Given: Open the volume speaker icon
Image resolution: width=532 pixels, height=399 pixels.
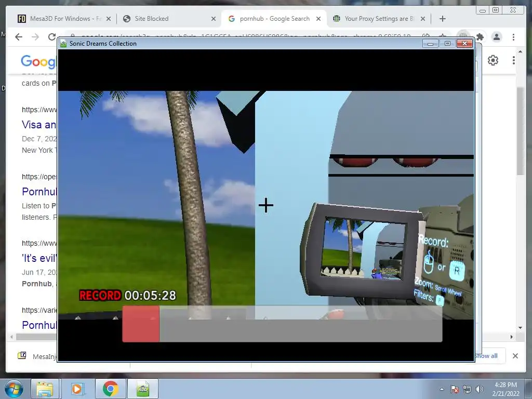Looking at the screenshot, I should coord(479,389).
